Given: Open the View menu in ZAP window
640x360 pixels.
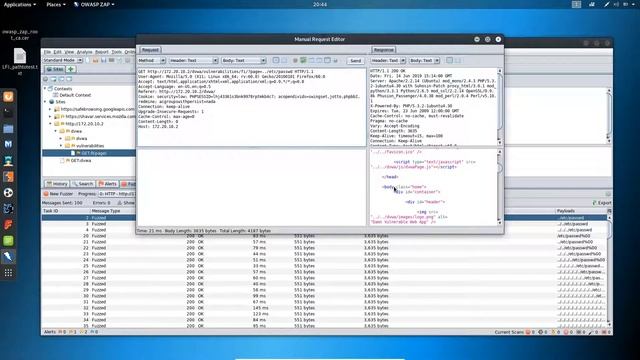Looking at the screenshot, I should coord(69,52).
